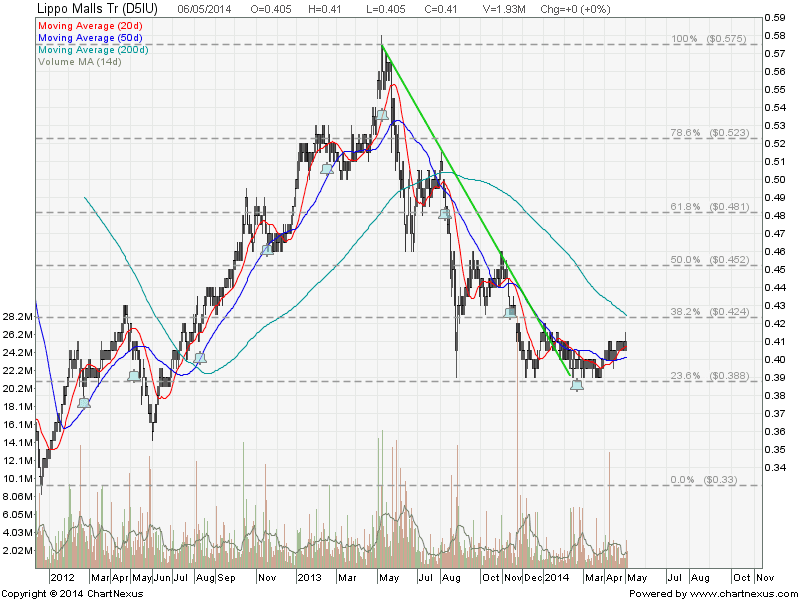The width and height of the screenshot is (800, 600).
Task: Click the 2012 label on time axis
Action: tap(62, 578)
